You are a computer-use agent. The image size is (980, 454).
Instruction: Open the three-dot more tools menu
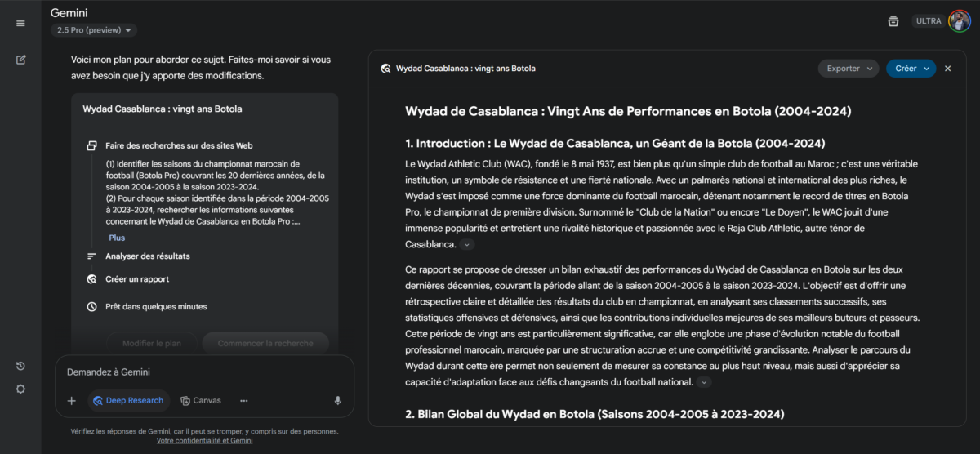(x=243, y=401)
